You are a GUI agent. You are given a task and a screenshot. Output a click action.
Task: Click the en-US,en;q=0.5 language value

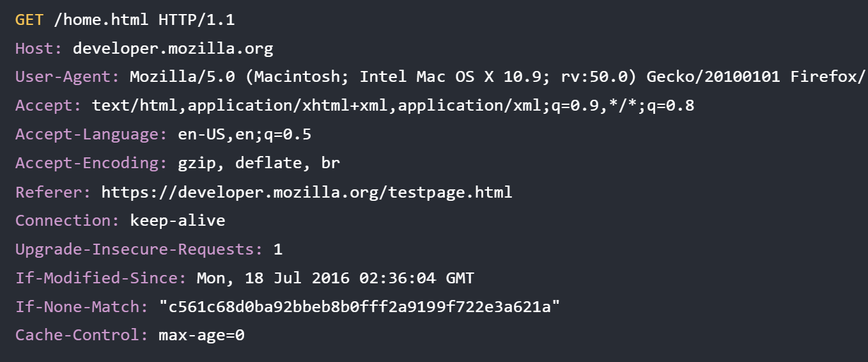tap(245, 134)
